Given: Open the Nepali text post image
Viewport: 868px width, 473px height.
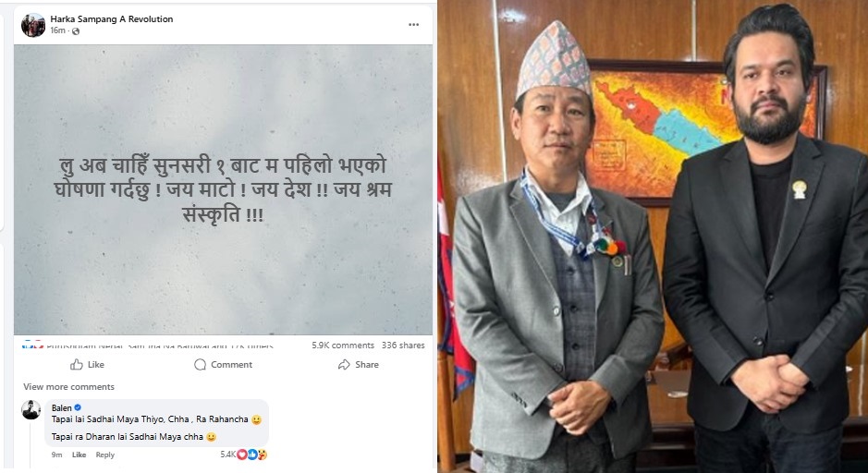Looking at the screenshot, I should pos(223,189).
